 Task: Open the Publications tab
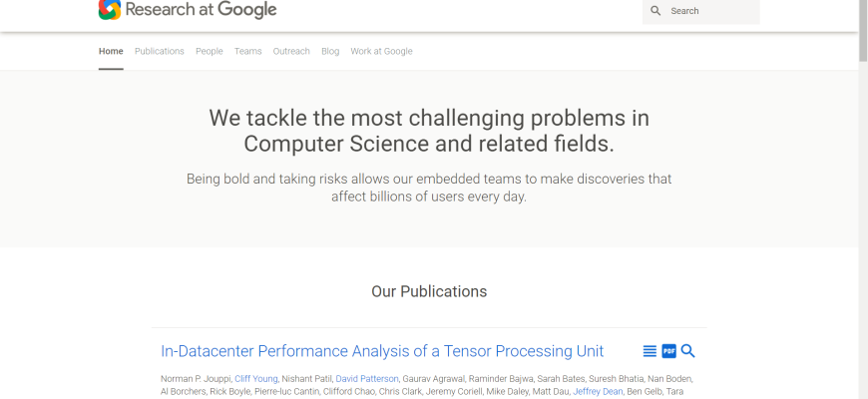[x=160, y=51]
